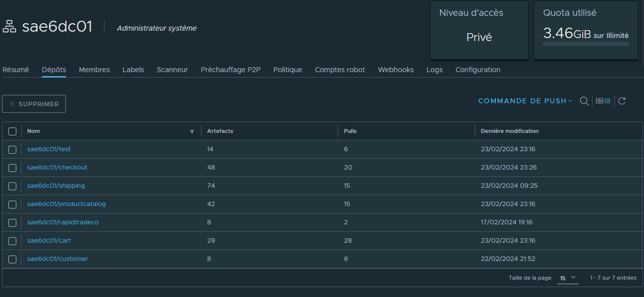
Task: Check the sae6dc01/shipping repository box
Action: click(12, 186)
